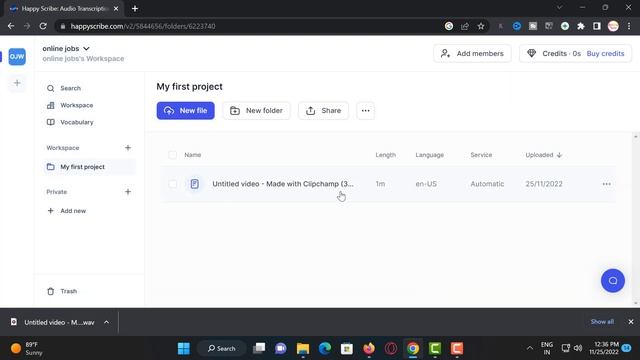The height and width of the screenshot is (360, 640).
Task: Open the Extensions puzzle icon
Action: pyautogui.click(x=581, y=26)
